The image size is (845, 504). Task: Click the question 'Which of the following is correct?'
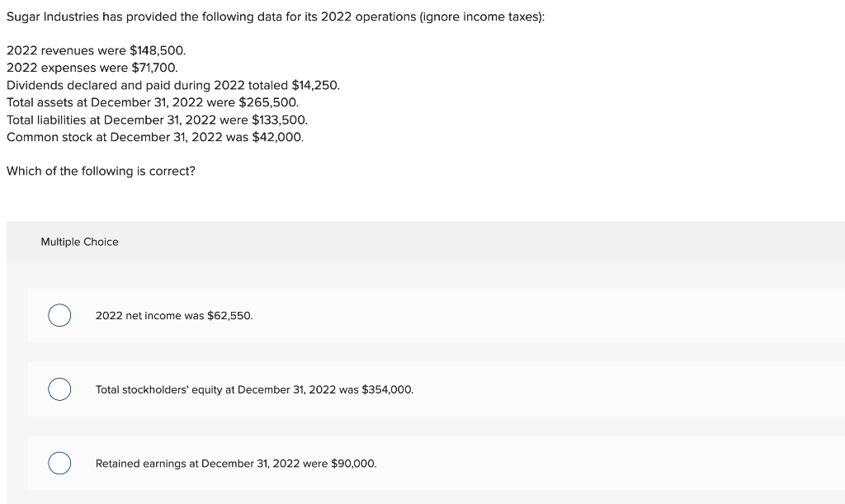click(101, 171)
